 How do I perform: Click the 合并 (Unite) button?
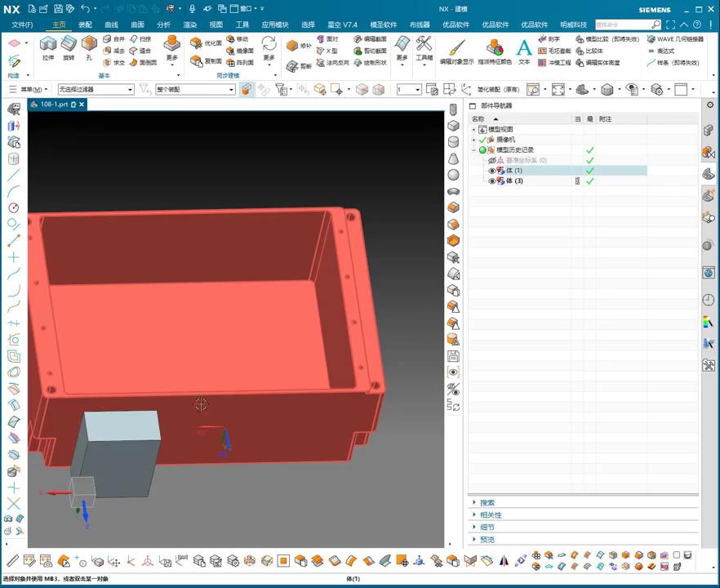coord(114,38)
